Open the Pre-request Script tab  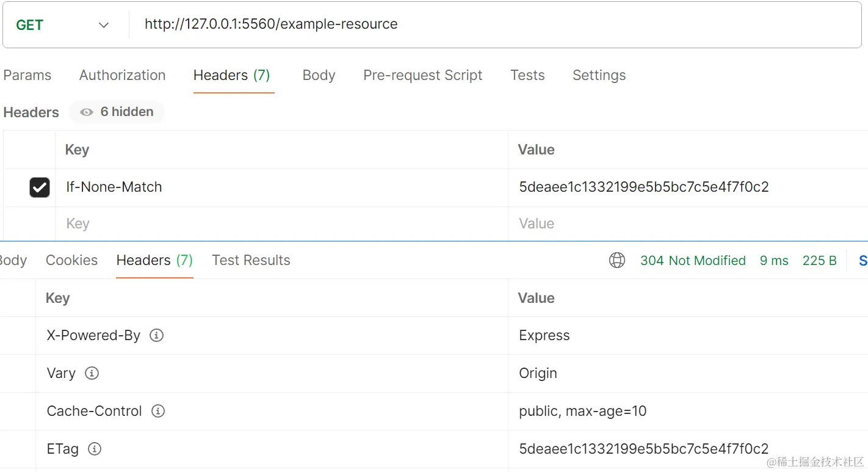tap(422, 75)
